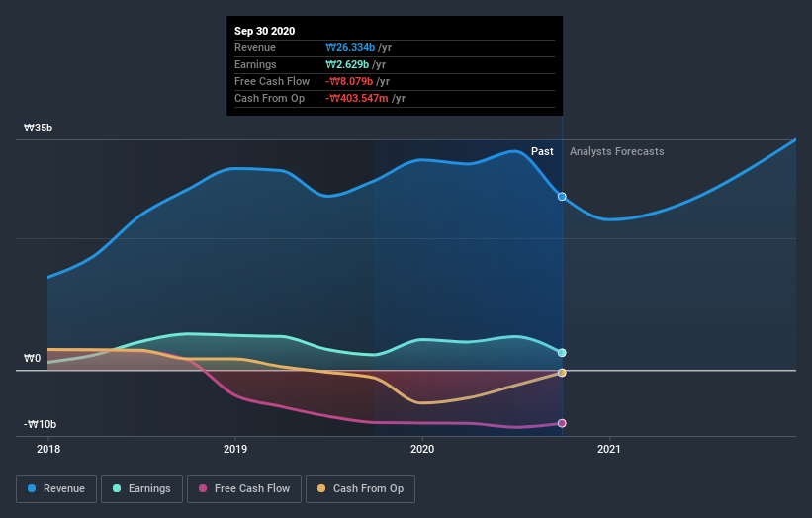The width and height of the screenshot is (812, 518).
Task: Click the Cash From Op row label in tooltip
Action: pyautogui.click(x=269, y=98)
